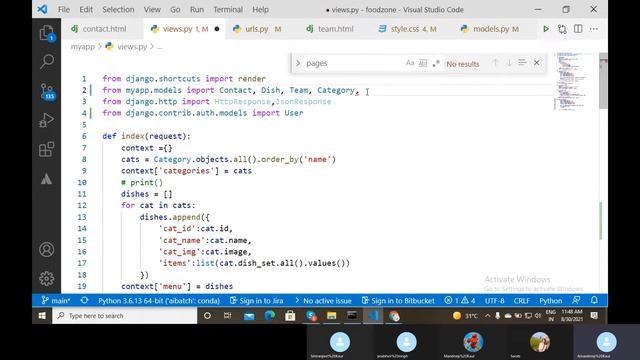The image size is (640, 360).
Task: Open Microsoft Edge on taskbar
Action: [270, 316]
